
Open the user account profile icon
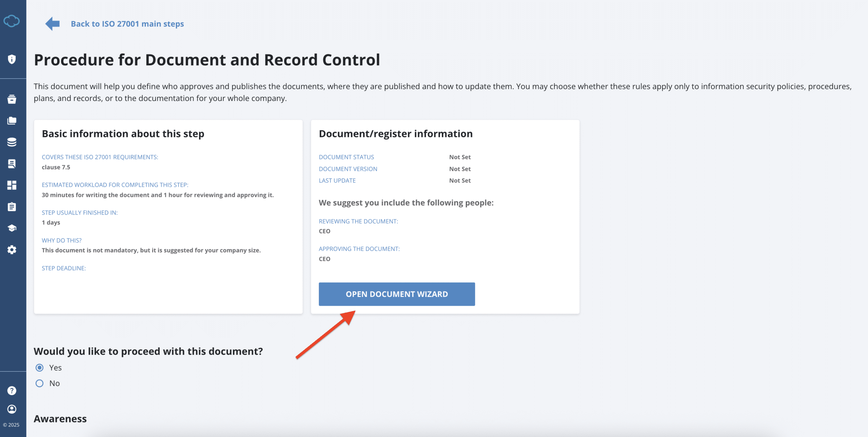12,409
